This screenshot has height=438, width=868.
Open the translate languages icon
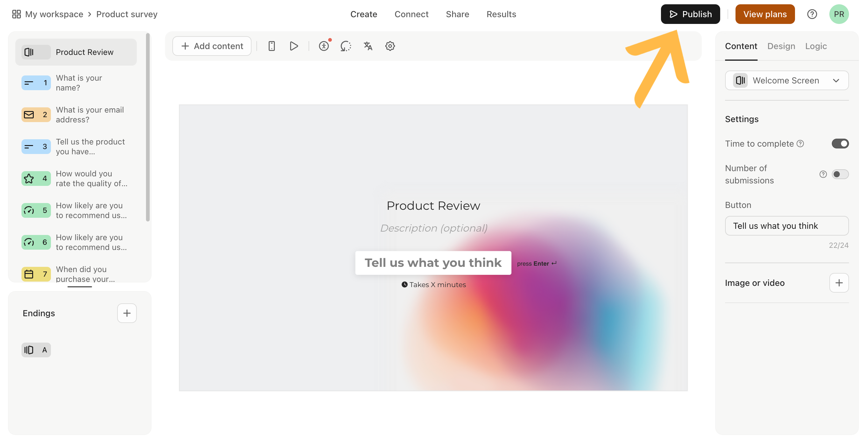click(368, 46)
